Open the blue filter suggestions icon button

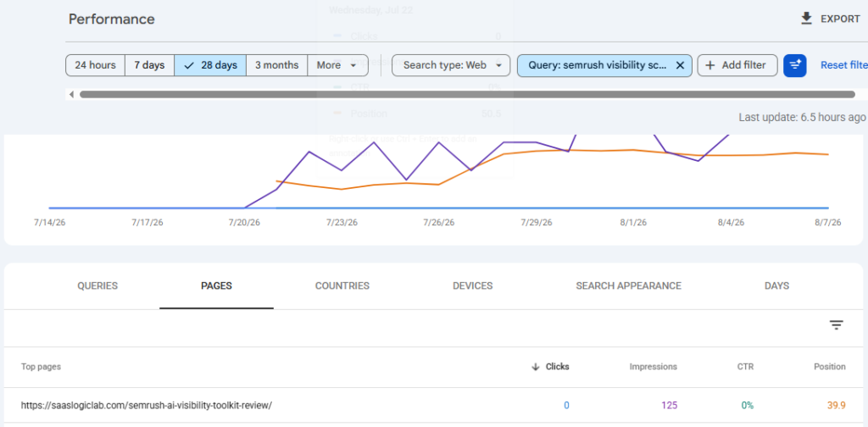(x=795, y=65)
